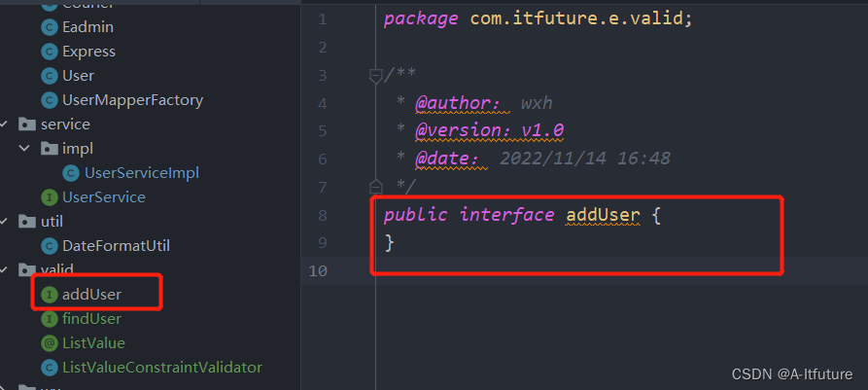Click the ListValue annotation icon
This screenshot has width=868, height=390.
pyautogui.click(x=49, y=343)
